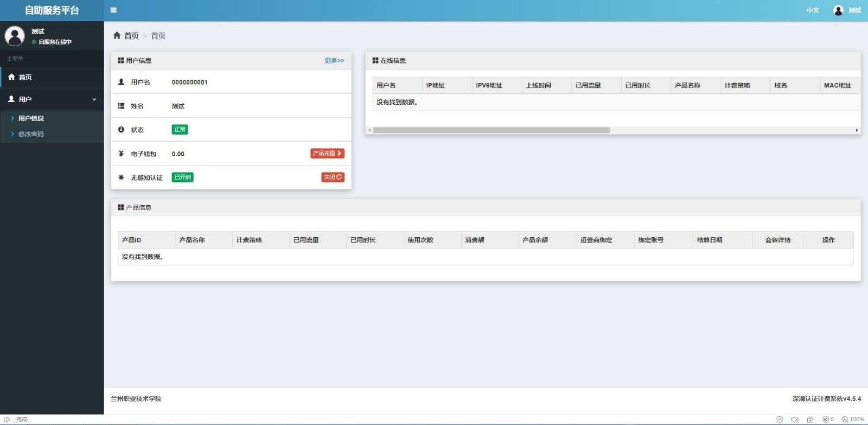Click the red 产品充值 button

(x=327, y=154)
